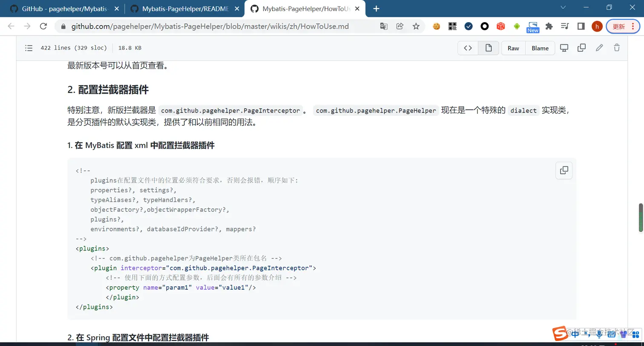
Task: Click heading '1. 在 MyBatis 配置 xml 中配置拦截器插件'
Action: 141,145
